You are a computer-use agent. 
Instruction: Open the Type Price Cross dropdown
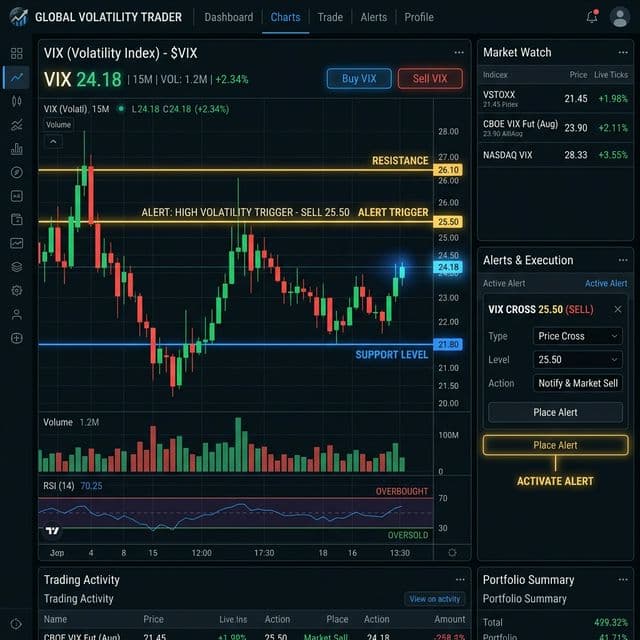pos(578,336)
